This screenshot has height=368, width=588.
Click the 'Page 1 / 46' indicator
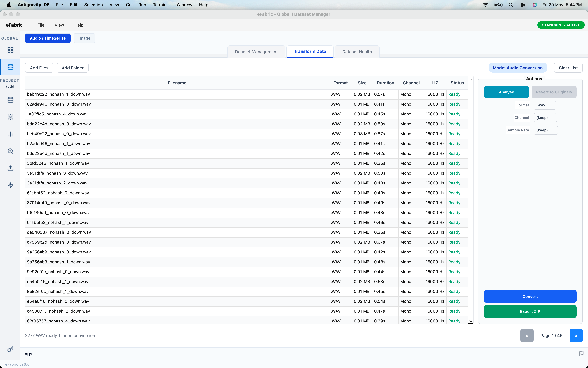coord(551,335)
